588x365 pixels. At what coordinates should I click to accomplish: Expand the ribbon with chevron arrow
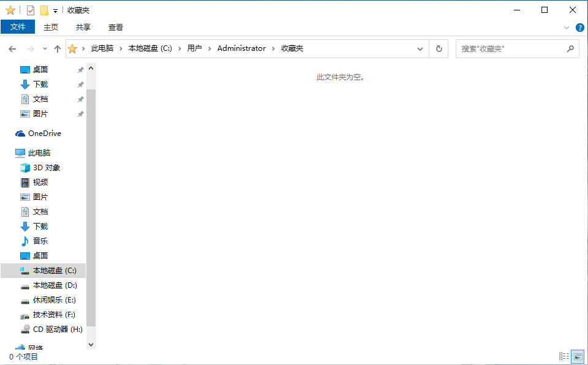[567, 28]
